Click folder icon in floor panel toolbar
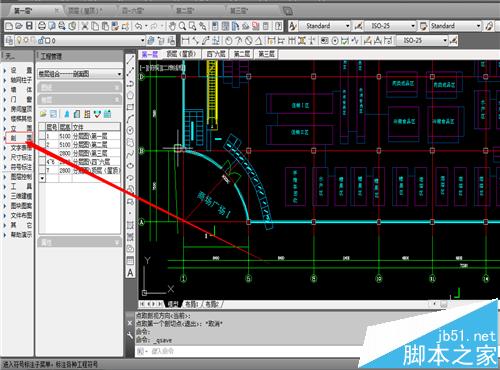This screenshot has width=500, height=370. click(x=43, y=114)
